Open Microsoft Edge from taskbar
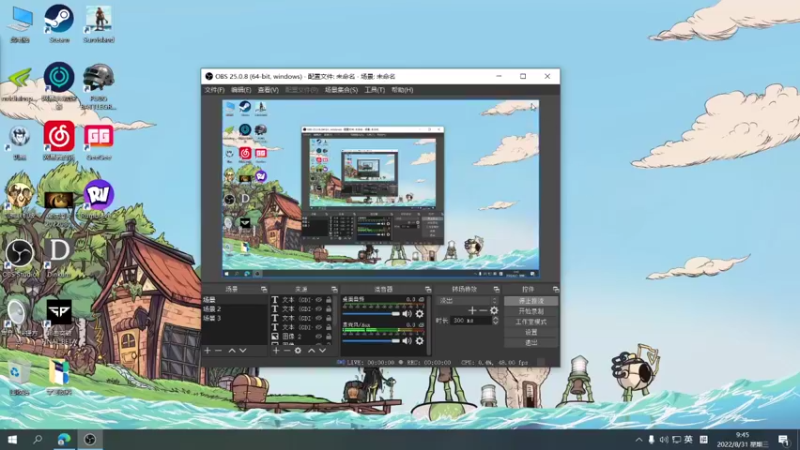This screenshot has width=800, height=450. (x=64, y=440)
